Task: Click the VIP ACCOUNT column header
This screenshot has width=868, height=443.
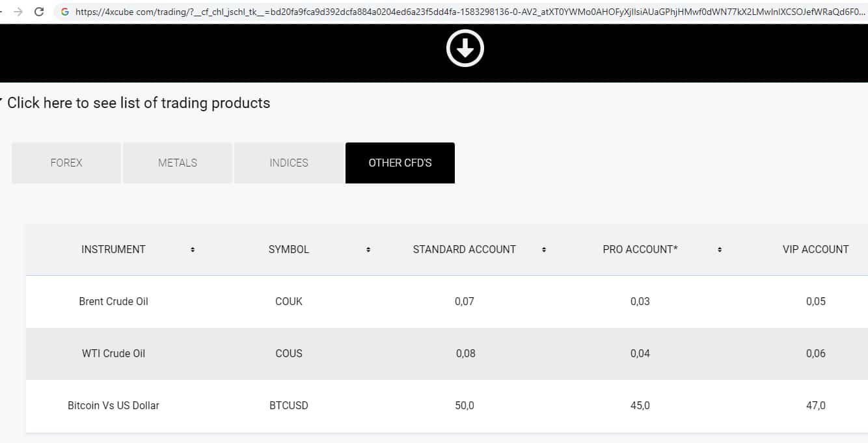Action: click(815, 249)
